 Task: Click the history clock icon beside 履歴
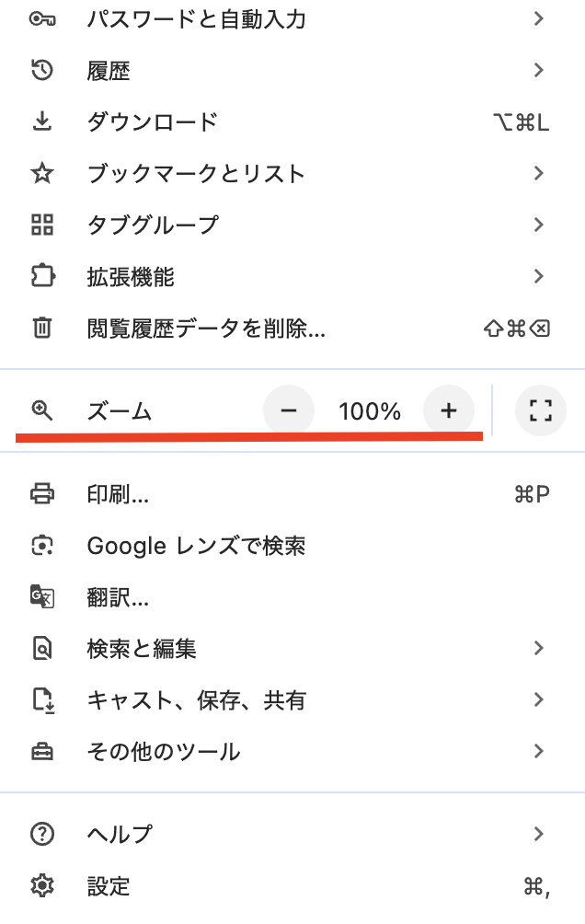[x=41, y=71]
